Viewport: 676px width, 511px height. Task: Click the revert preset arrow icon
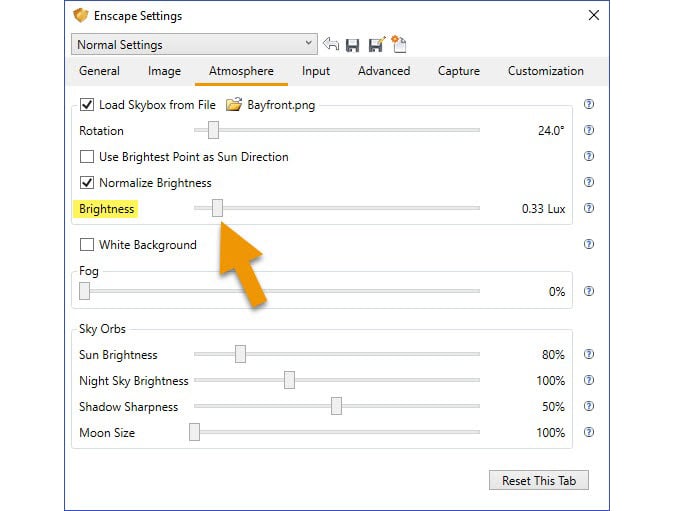coord(331,44)
